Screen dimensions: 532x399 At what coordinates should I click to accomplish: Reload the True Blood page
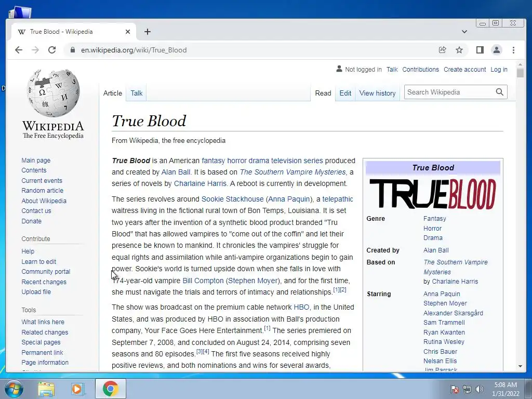coord(52,50)
